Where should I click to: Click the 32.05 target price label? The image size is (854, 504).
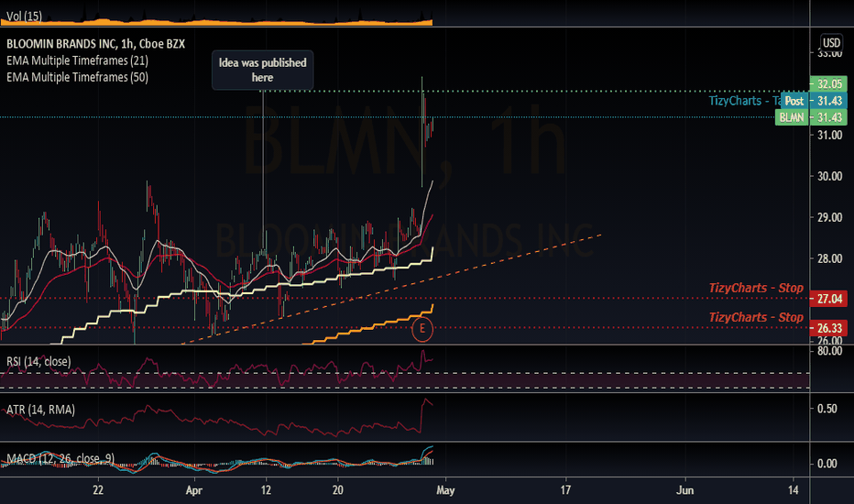[828, 84]
